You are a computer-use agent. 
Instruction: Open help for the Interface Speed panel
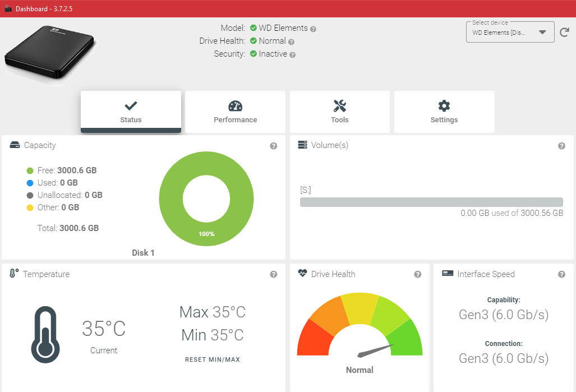click(x=561, y=274)
